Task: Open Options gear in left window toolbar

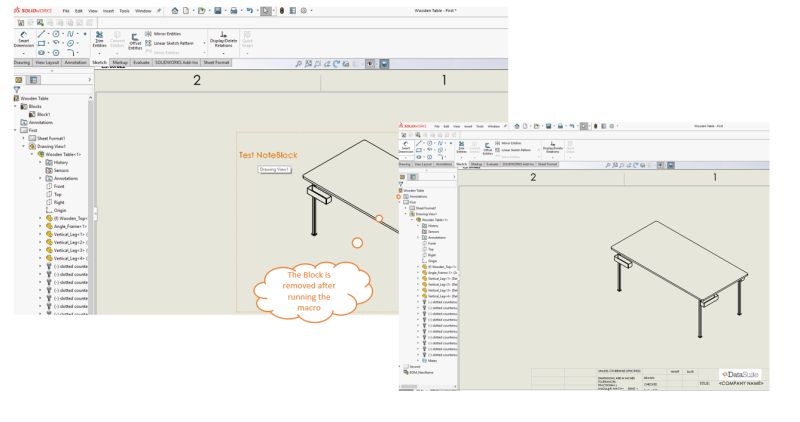Action: tap(304, 10)
